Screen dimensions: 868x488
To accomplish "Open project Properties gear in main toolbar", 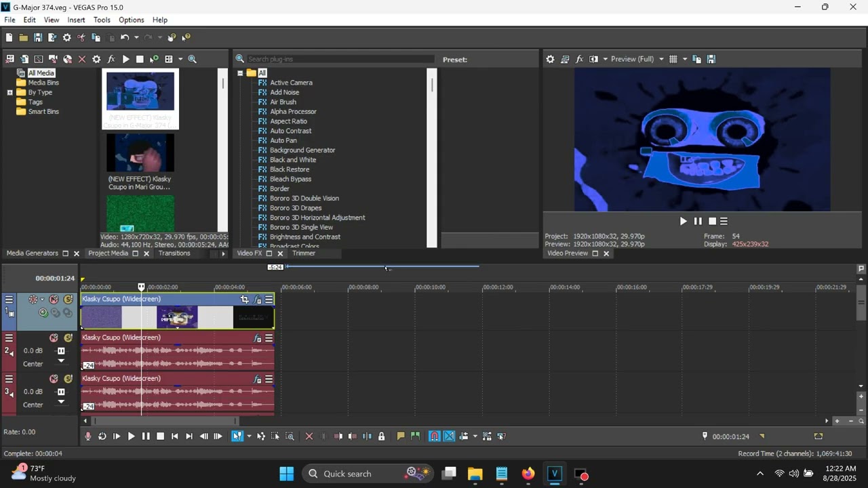I will tap(66, 38).
